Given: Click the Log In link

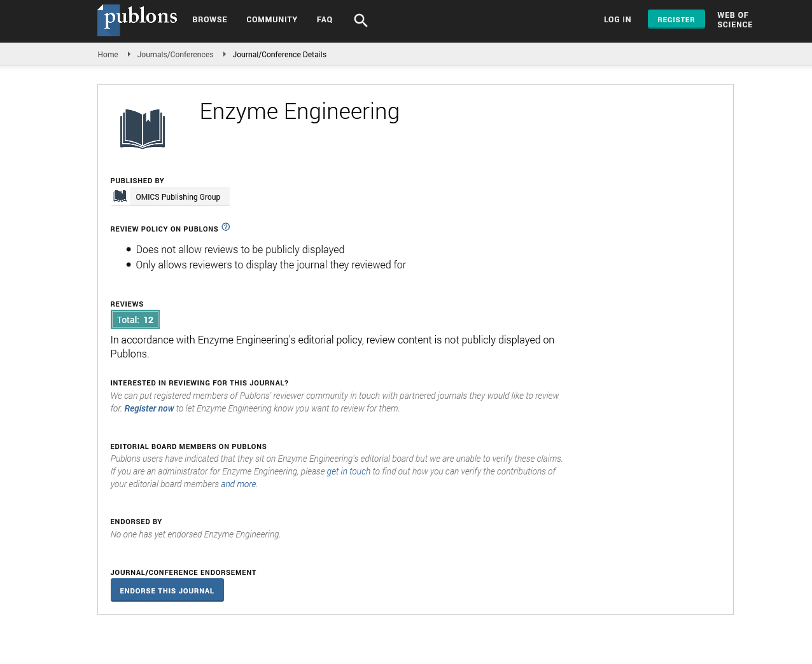Looking at the screenshot, I should pyautogui.click(x=617, y=20).
